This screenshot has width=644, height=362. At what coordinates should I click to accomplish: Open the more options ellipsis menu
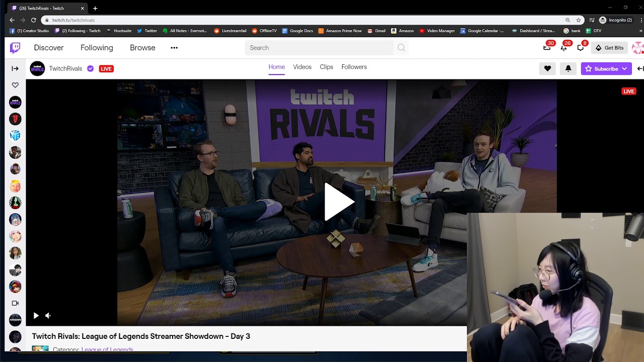pos(174,48)
